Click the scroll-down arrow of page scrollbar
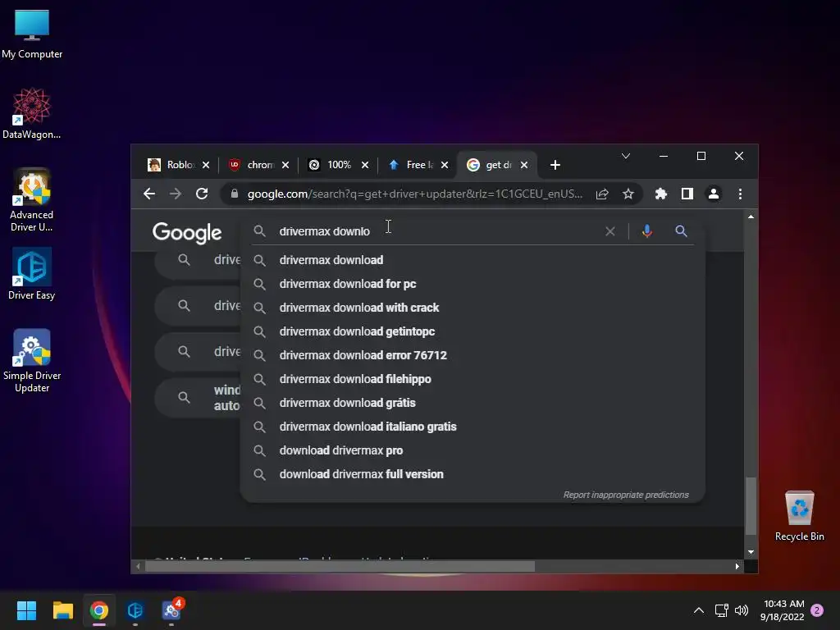This screenshot has width=840, height=630. (x=751, y=552)
